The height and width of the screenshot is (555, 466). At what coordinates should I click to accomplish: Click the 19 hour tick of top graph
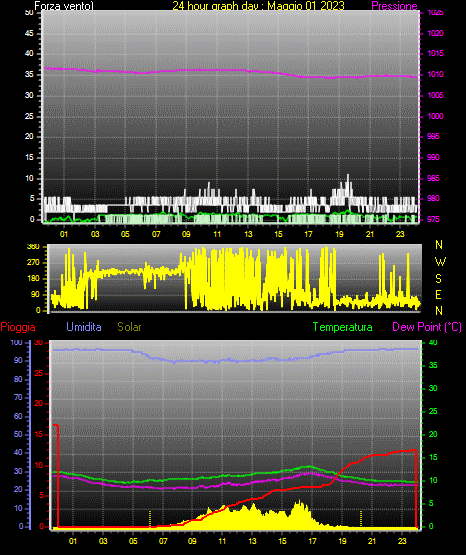[339, 234]
